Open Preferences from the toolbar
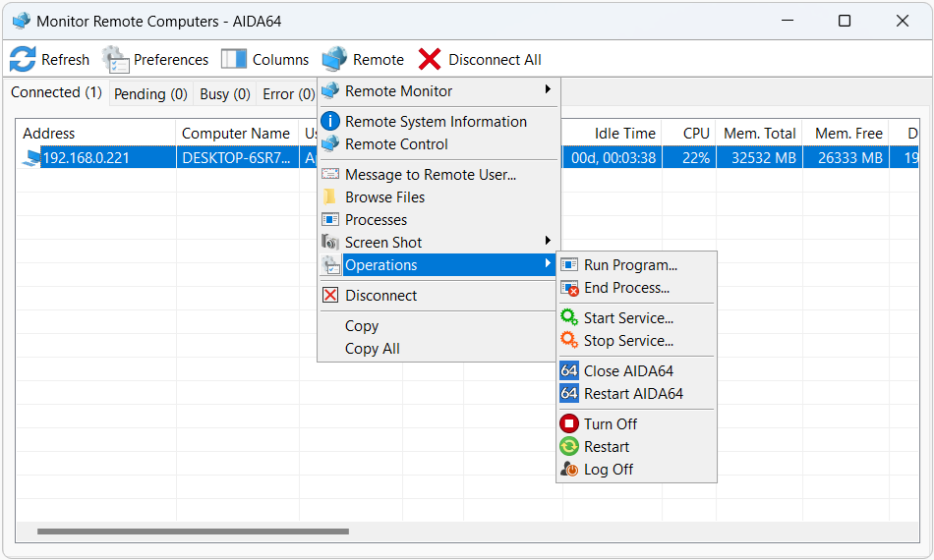 pyautogui.click(x=116, y=59)
